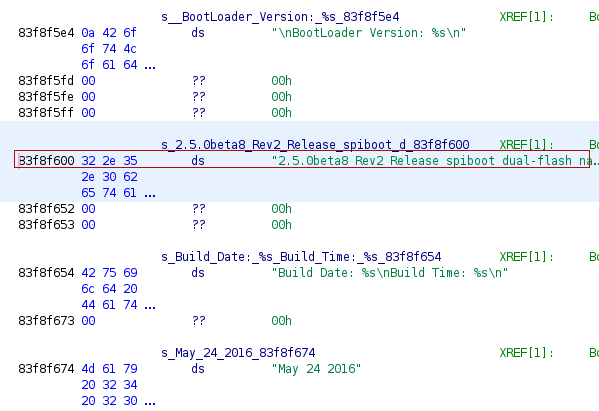
Task: Click the ds mnemonic at address 83f8f600
Action: tap(198, 161)
